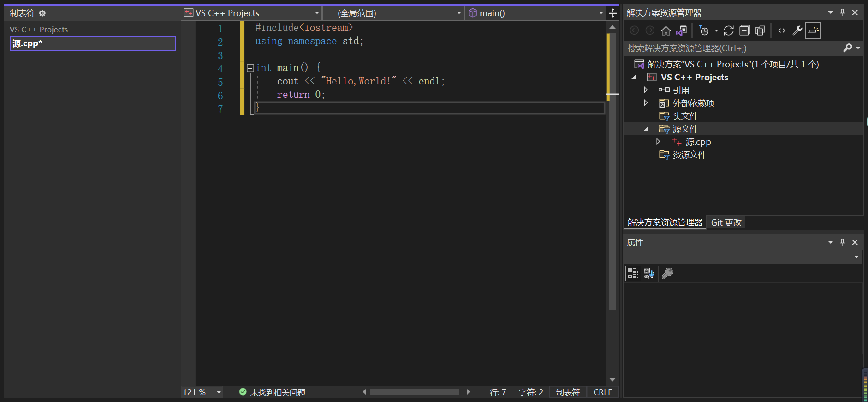
Task: Select the Alphabetical sort button in 属性 panel
Action: coord(649,273)
